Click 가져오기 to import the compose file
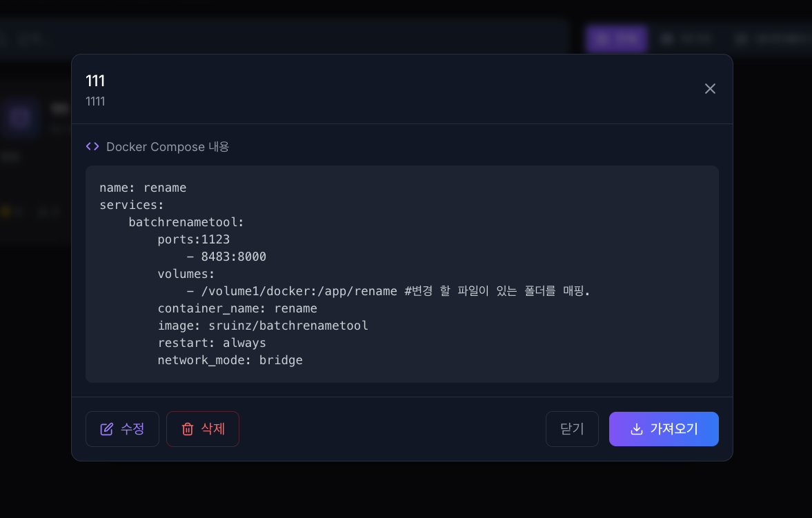The height and width of the screenshot is (518, 812). [x=664, y=428]
